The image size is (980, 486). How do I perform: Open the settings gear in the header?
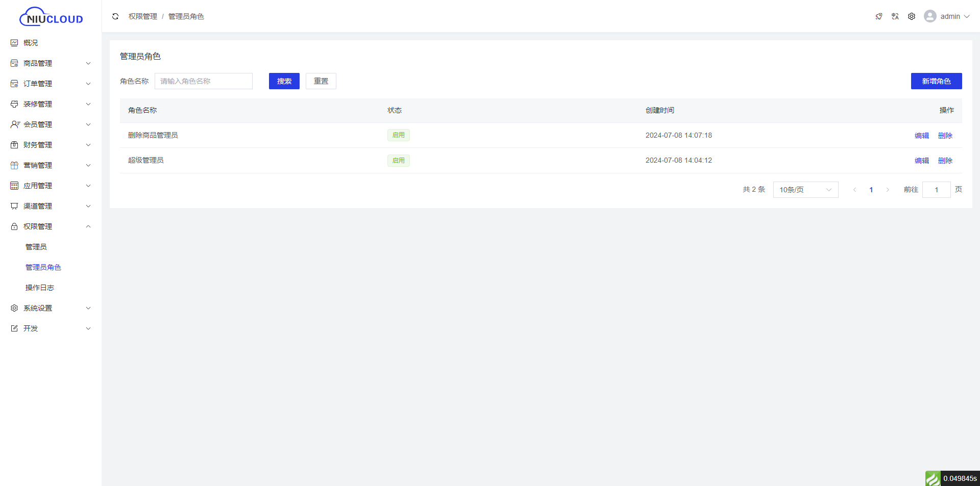(x=912, y=16)
